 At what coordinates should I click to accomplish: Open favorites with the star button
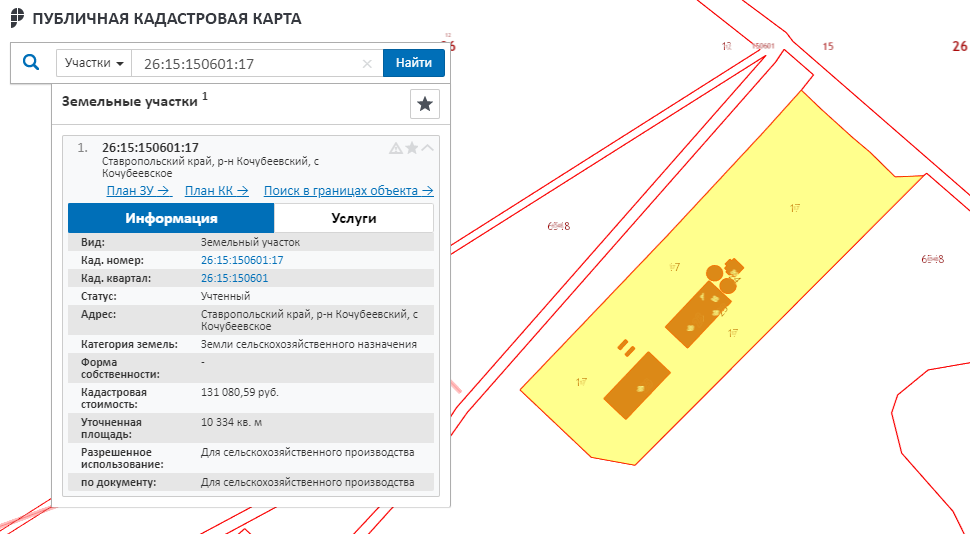tap(425, 104)
